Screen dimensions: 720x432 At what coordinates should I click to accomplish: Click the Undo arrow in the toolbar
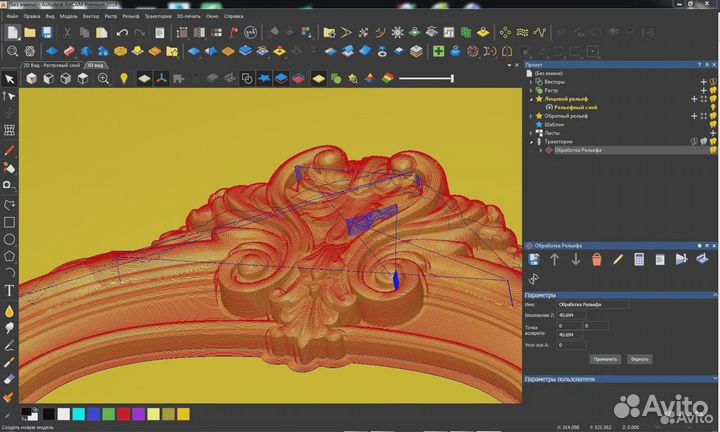click(x=122, y=33)
